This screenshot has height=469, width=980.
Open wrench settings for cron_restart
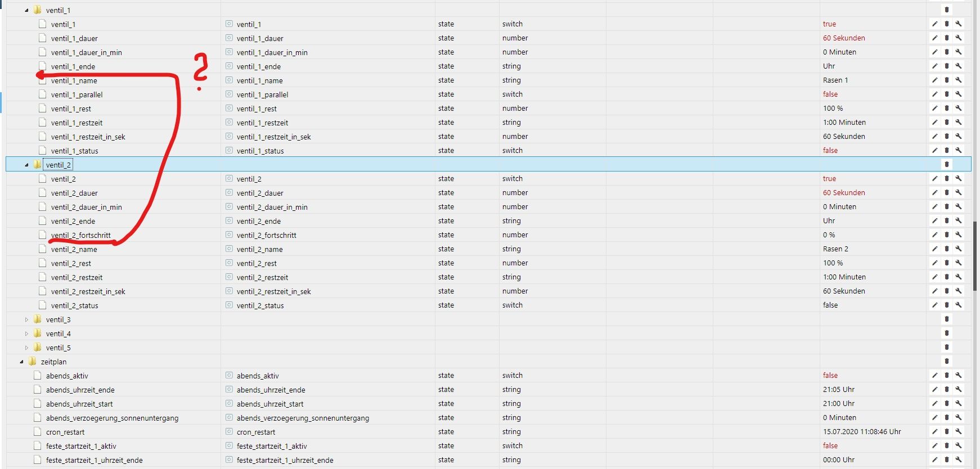pos(959,431)
